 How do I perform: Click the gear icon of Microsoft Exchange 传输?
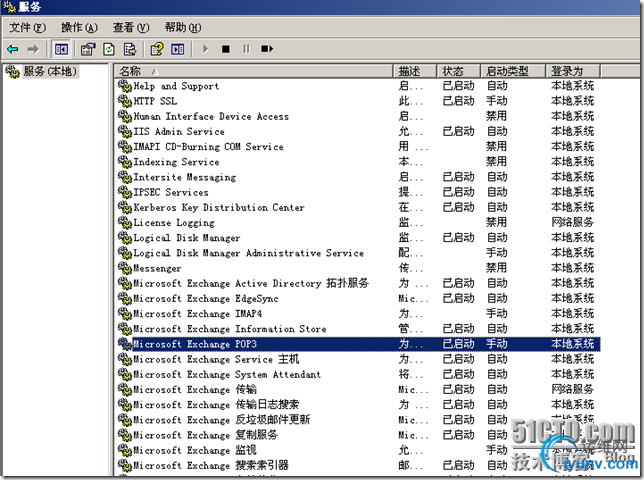pos(124,390)
